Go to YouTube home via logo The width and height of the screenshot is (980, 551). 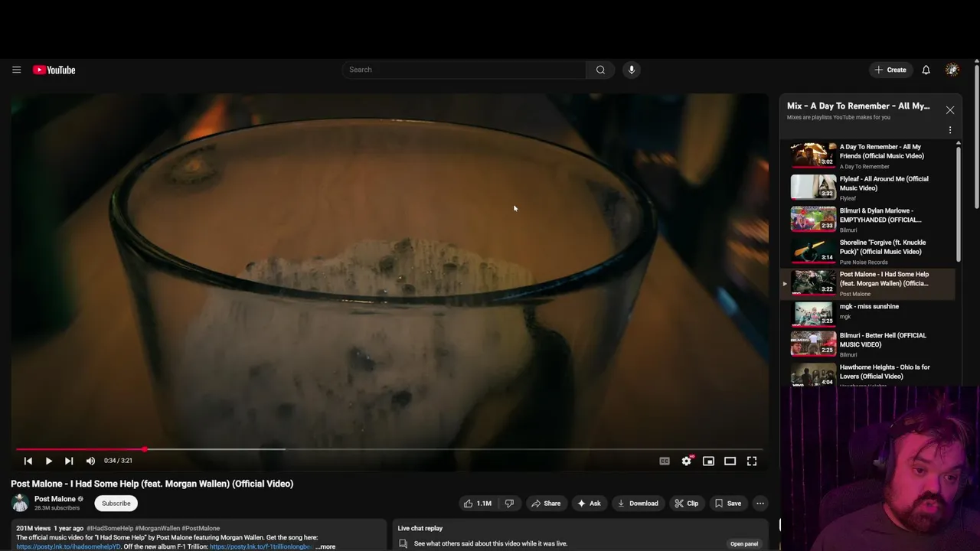click(54, 70)
